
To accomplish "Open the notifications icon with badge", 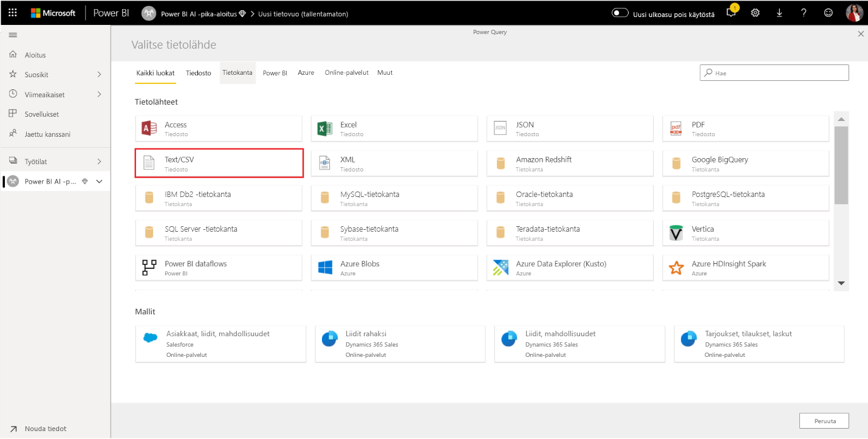I will pyautogui.click(x=732, y=12).
